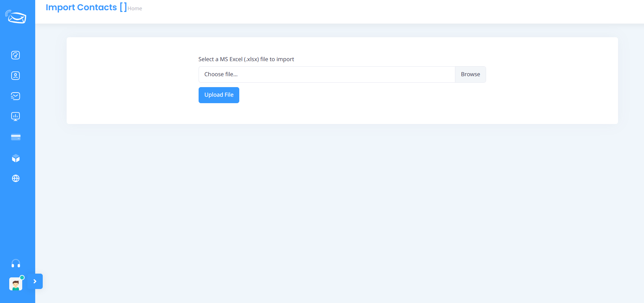Image resolution: width=644 pixels, height=303 pixels.
Task: Click the Browse button
Action: (x=470, y=74)
